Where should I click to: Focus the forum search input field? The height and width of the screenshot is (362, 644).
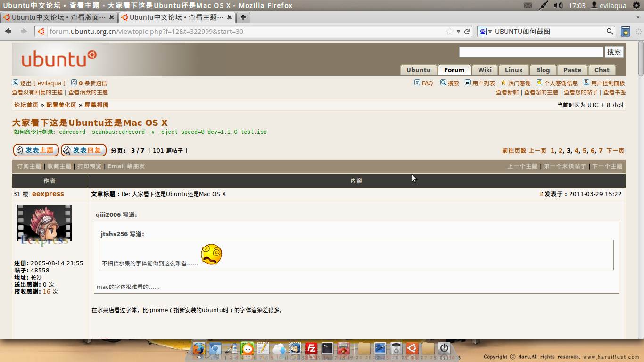coord(531,52)
